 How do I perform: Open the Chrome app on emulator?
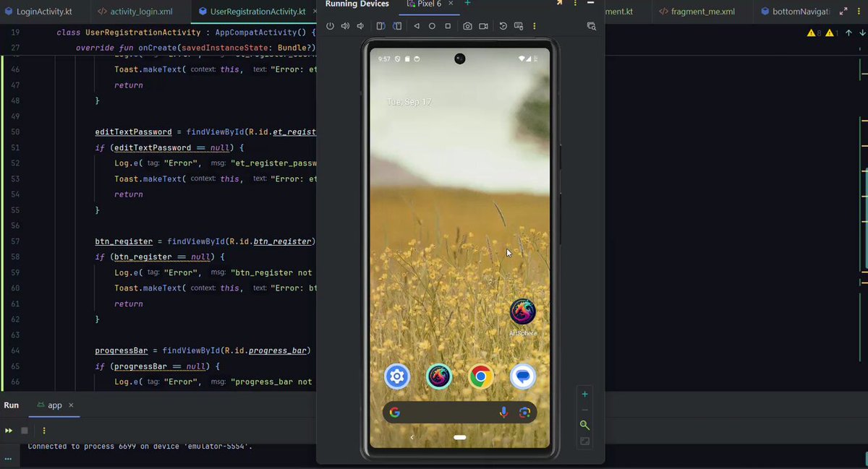click(x=481, y=377)
